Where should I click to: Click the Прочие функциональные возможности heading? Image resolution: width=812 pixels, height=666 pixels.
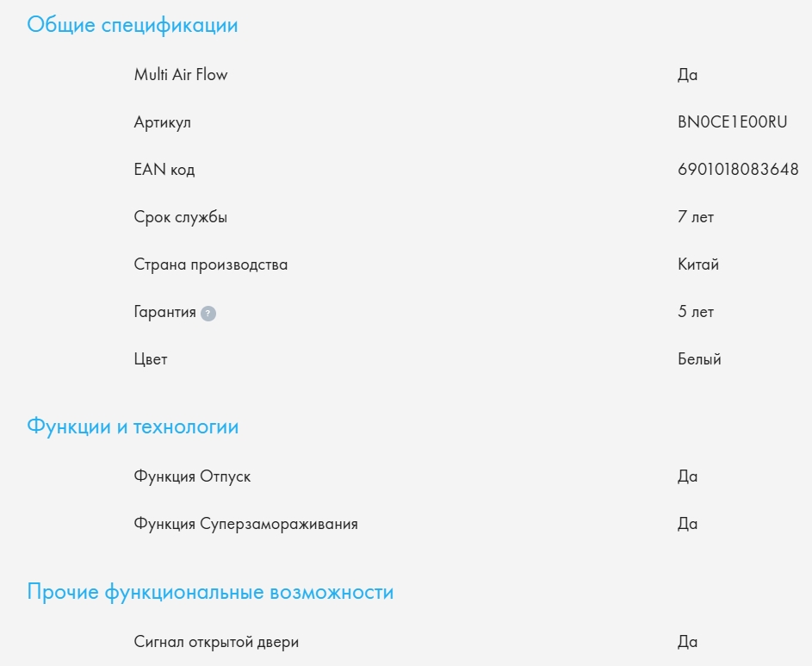pyautogui.click(x=210, y=593)
